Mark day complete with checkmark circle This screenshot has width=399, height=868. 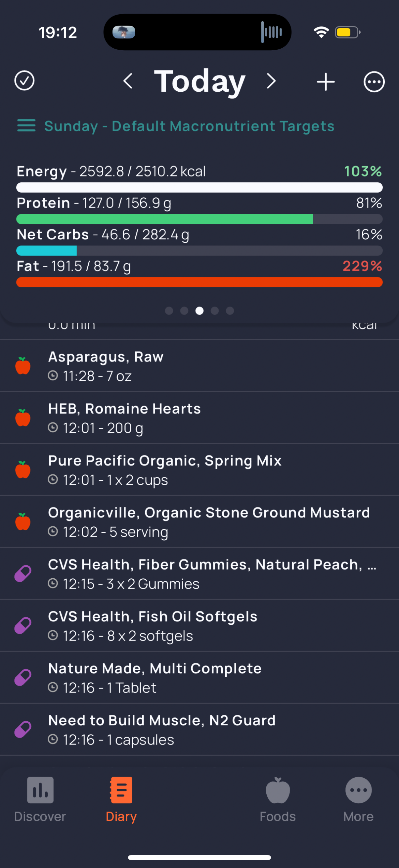(x=24, y=81)
